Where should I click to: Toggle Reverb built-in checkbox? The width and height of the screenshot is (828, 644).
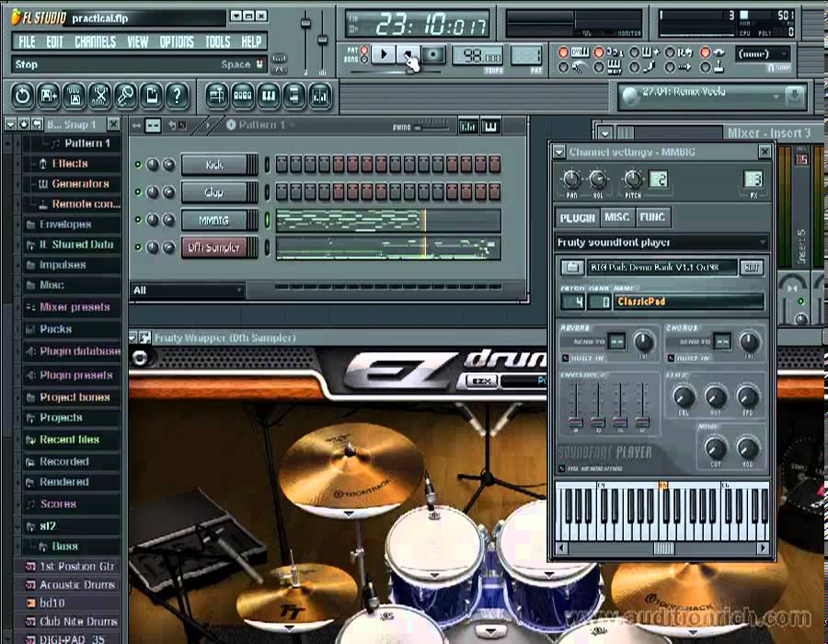tap(565, 358)
